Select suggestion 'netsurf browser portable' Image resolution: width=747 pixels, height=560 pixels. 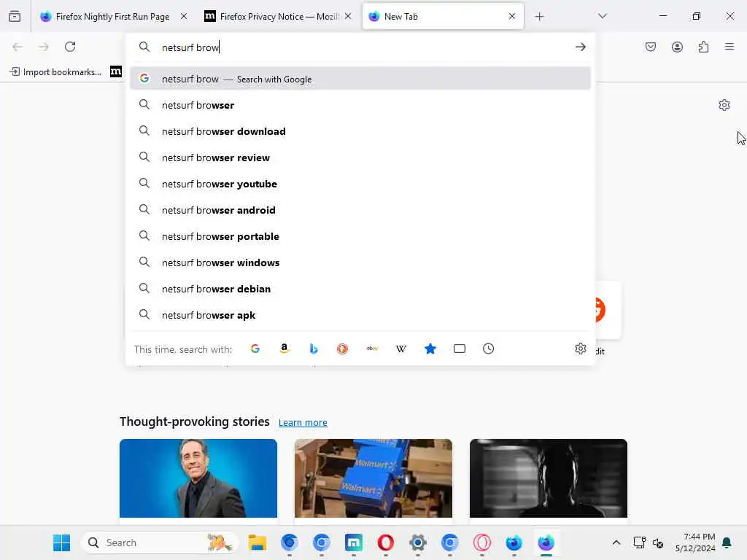(x=360, y=236)
